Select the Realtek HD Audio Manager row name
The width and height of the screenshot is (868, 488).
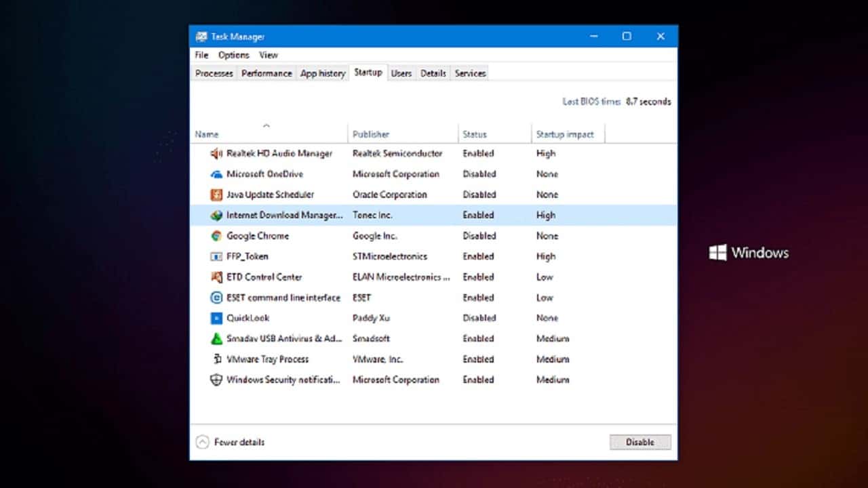[279, 154]
